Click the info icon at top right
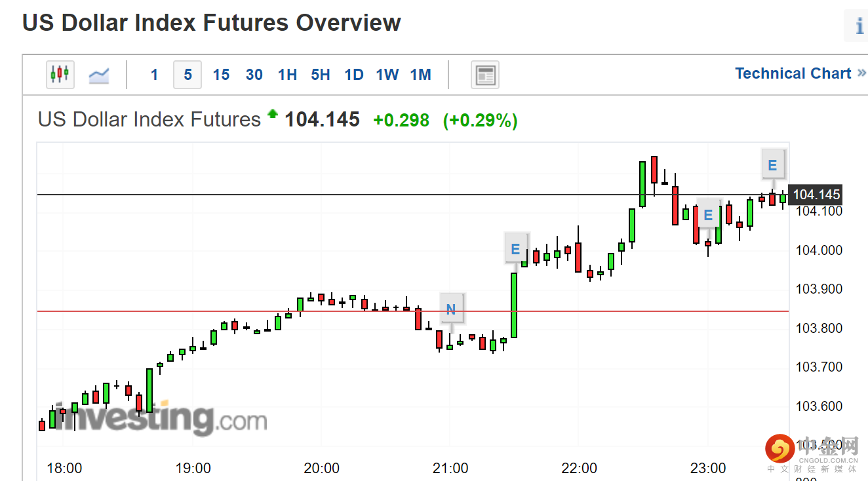Screen dimensions: 868x481 coord(859,26)
